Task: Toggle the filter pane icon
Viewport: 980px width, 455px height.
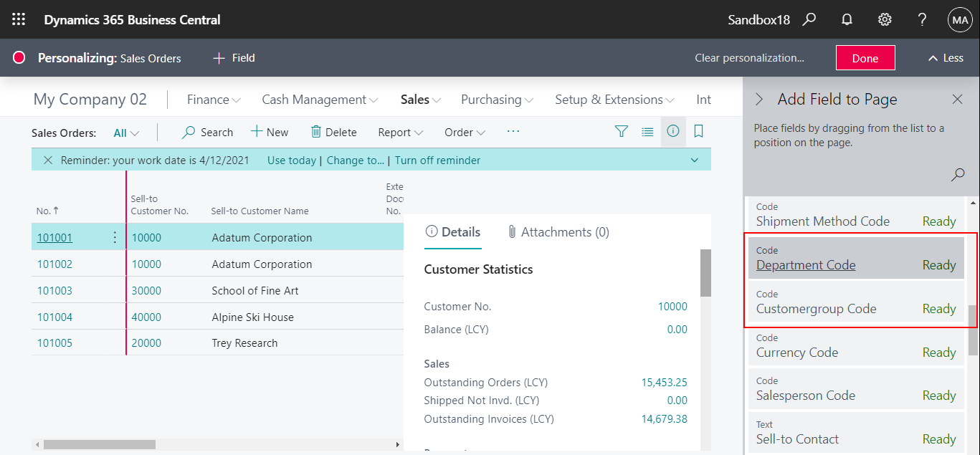Action: tap(621, 132)
